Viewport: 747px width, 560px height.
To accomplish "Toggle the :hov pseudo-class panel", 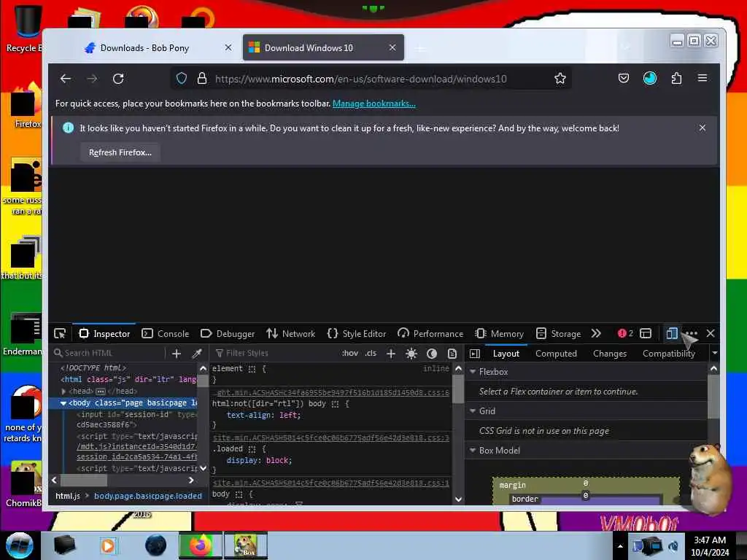I will coord(349,354).
